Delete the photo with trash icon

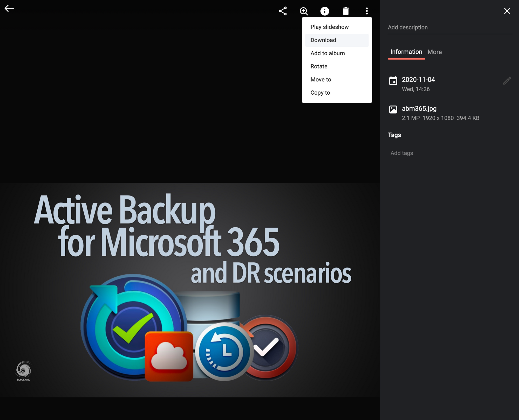[x=346, y=11]
